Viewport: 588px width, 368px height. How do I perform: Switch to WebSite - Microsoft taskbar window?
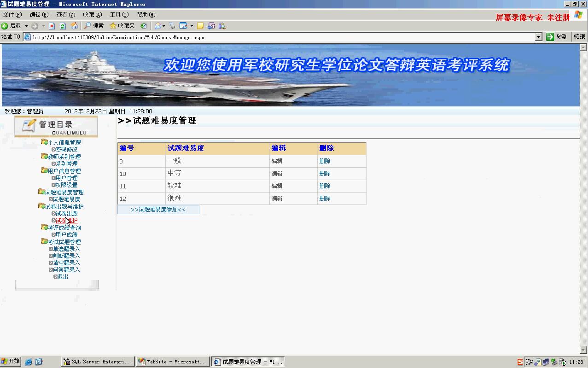coord(173,362)
